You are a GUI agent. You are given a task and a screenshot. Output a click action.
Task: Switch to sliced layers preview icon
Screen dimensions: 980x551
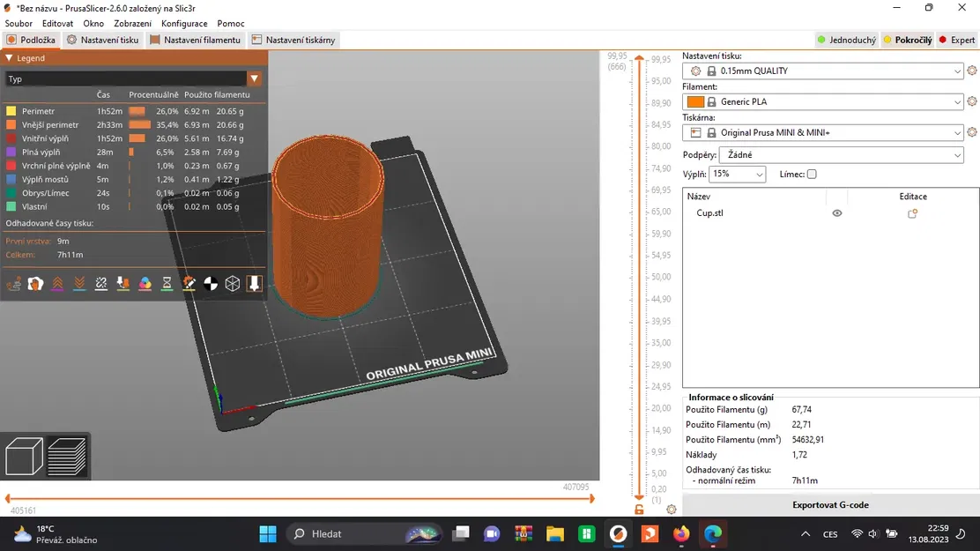click(67, 458)
